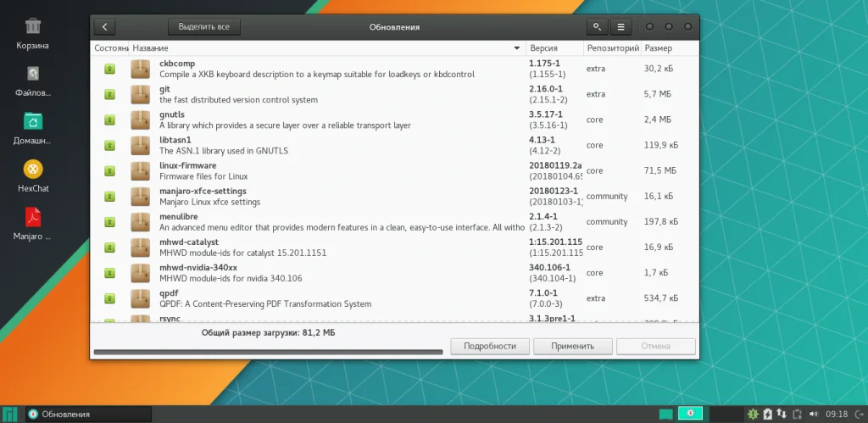Click the git package box icon
The height and width of the screenshot is (423, 868).
pyautogui.click(x=141, y=94)
